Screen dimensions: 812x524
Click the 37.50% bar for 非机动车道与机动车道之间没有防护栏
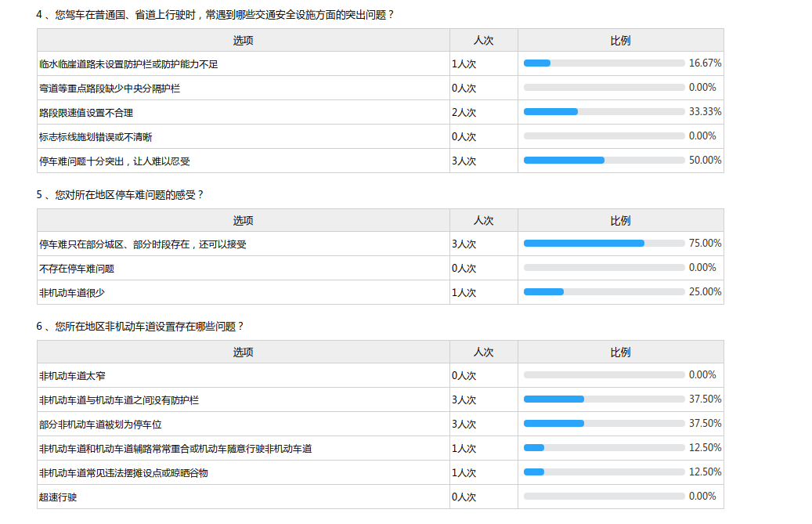(604, 399)
